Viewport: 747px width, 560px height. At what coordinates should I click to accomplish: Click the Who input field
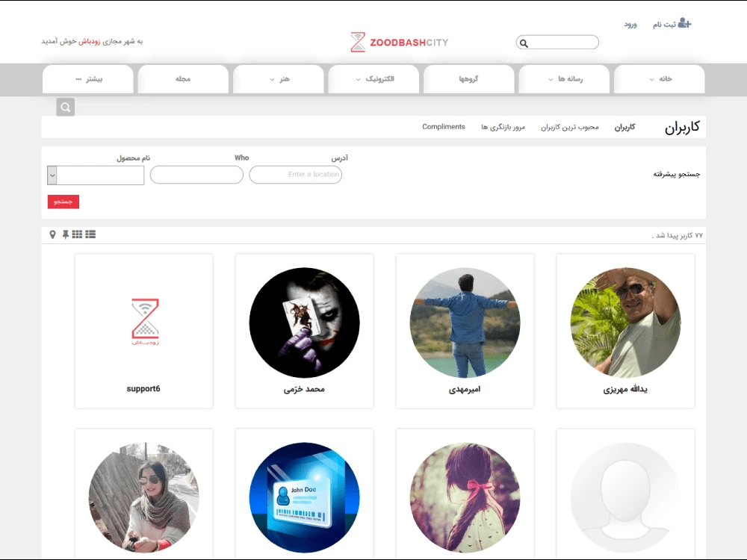(x=196, y=175)
